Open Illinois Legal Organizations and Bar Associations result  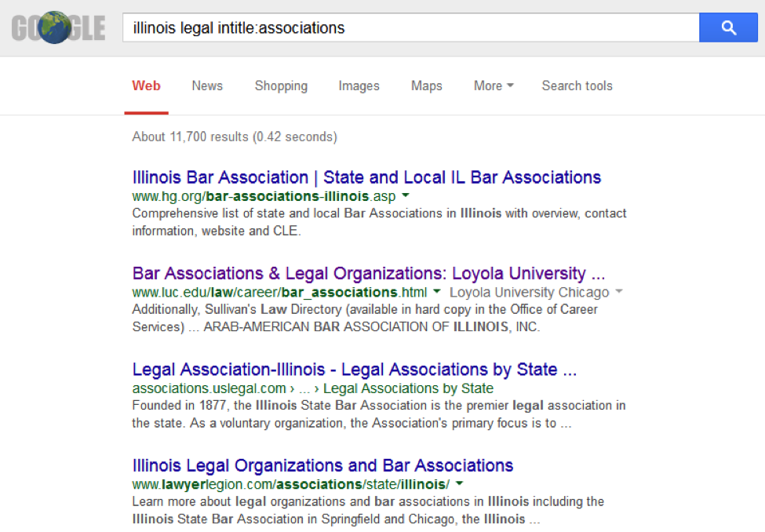pos(322,465)
